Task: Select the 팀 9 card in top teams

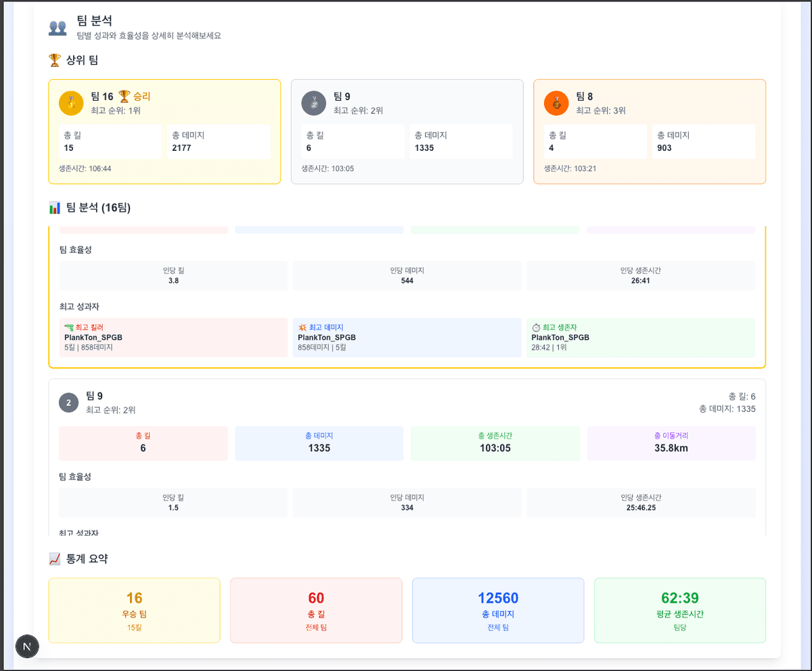Action: point(407,131)
